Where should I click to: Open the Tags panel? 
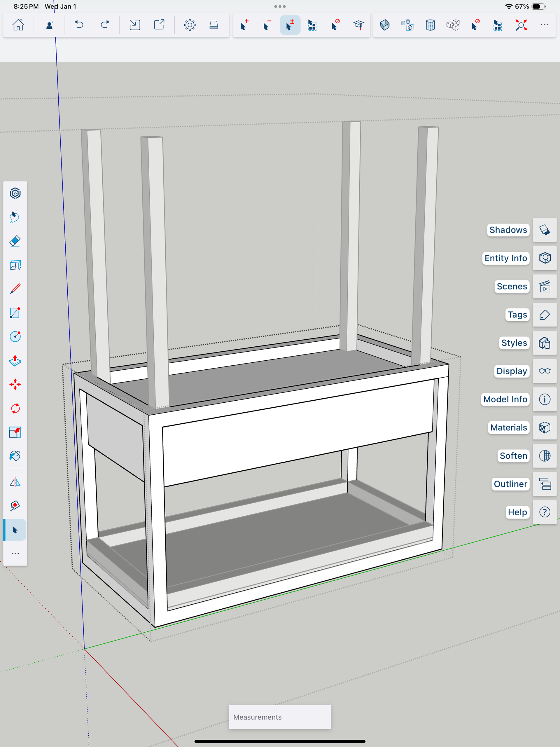[545, 315]
